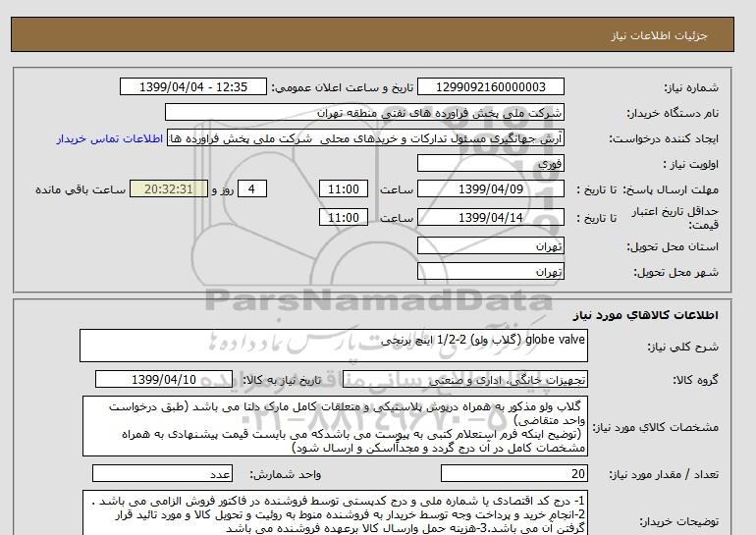The image size is (756, 535).
Task: Click the شماره نیاز label
Action: pyautogui.click(x=691, y=87)
